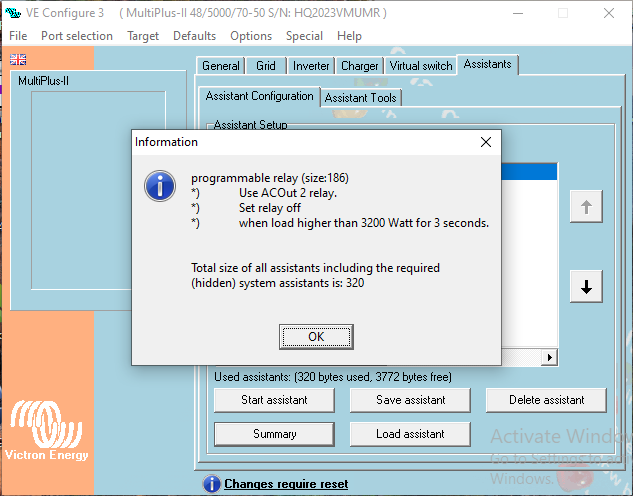Click the 'programmable relay (size:186)' text
Viewport: 633px width, 496px height.
click(270, 178)
